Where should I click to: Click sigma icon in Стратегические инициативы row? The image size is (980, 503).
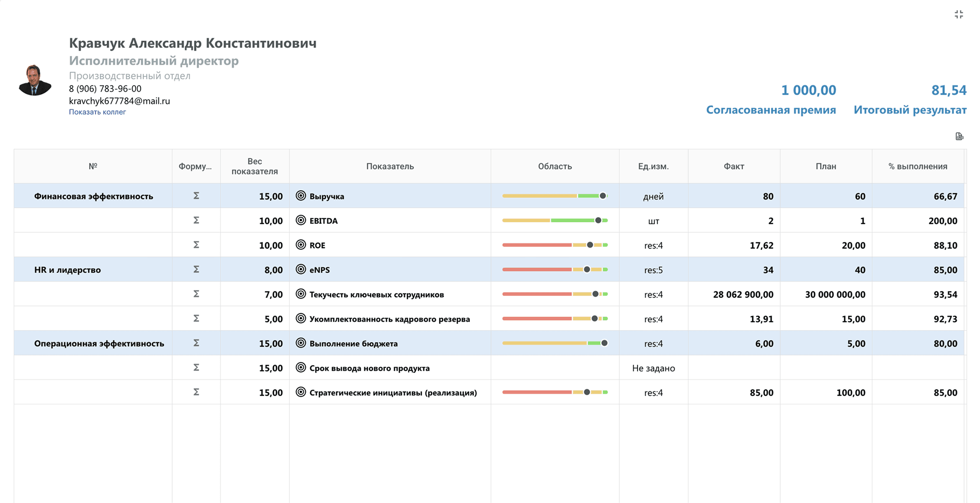196,392
